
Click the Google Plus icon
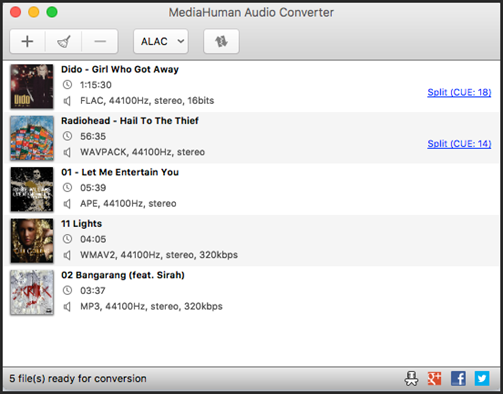click(435, 378)
